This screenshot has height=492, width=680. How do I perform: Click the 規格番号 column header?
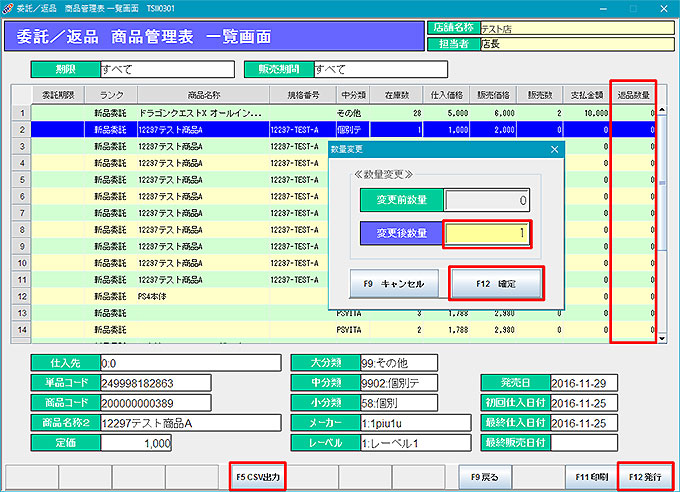303,95
